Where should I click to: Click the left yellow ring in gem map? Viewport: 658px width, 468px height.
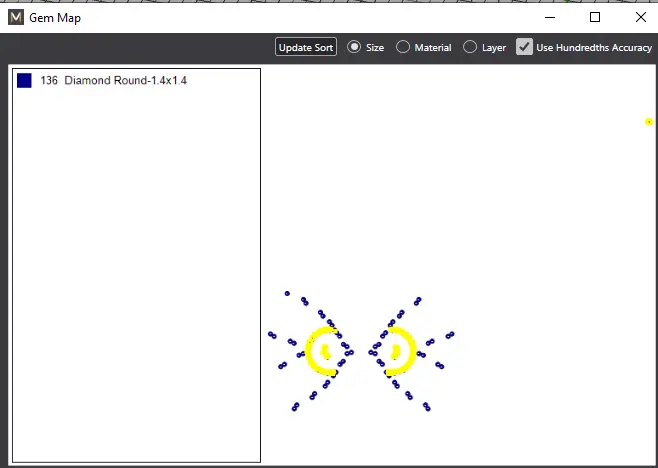tap(310, 350)
